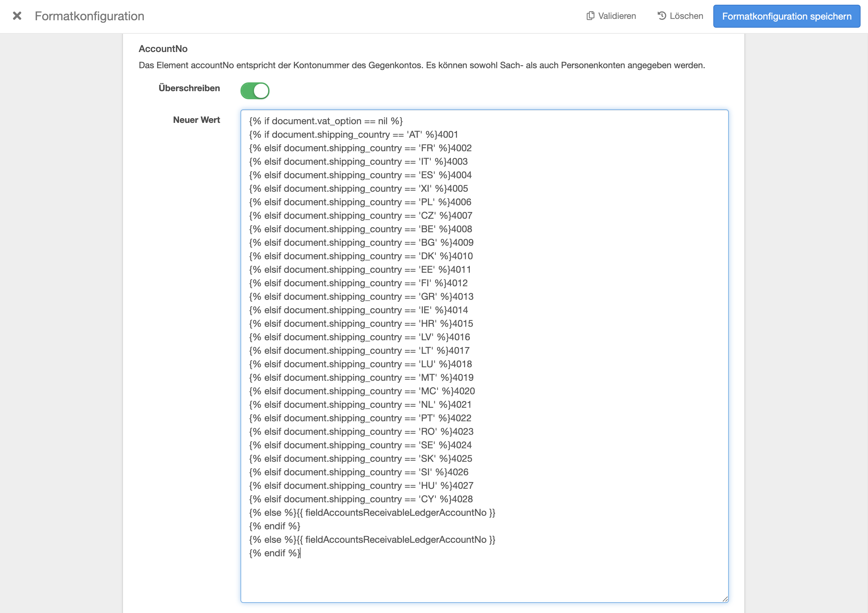Click the 'DK' 4010 code line
The height and width of the screenshot is (613, 868).
click(x=361, y=256)
